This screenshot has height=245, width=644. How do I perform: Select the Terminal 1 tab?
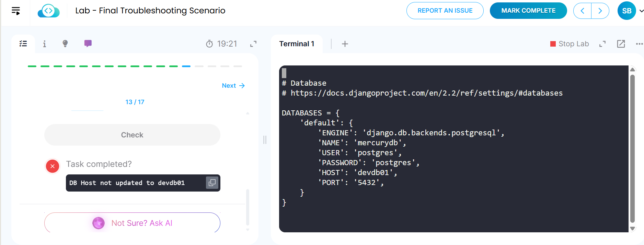[x=297, y=44]
